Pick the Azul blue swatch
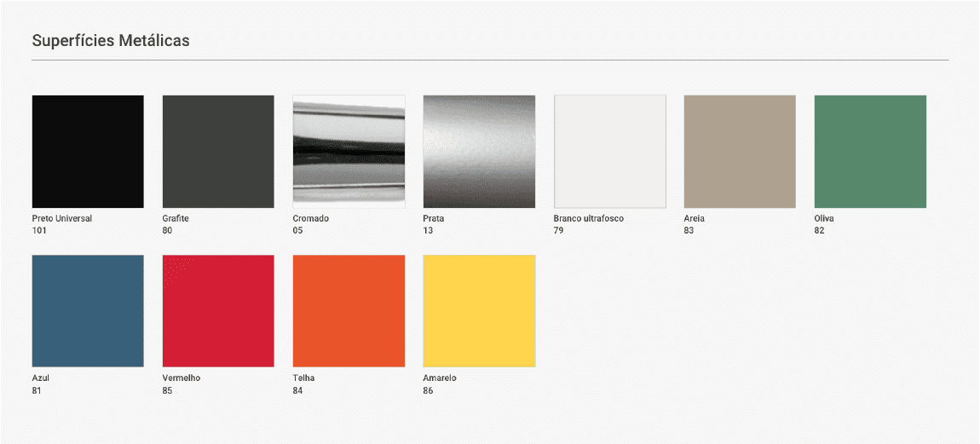The width and height of the screenshot is (980, 444). [x=88, y=311]
